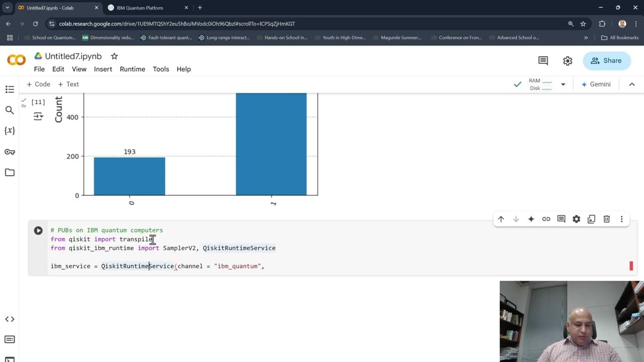Move the cell up
This screenshot has width=644, height=362.
(501, 219)
